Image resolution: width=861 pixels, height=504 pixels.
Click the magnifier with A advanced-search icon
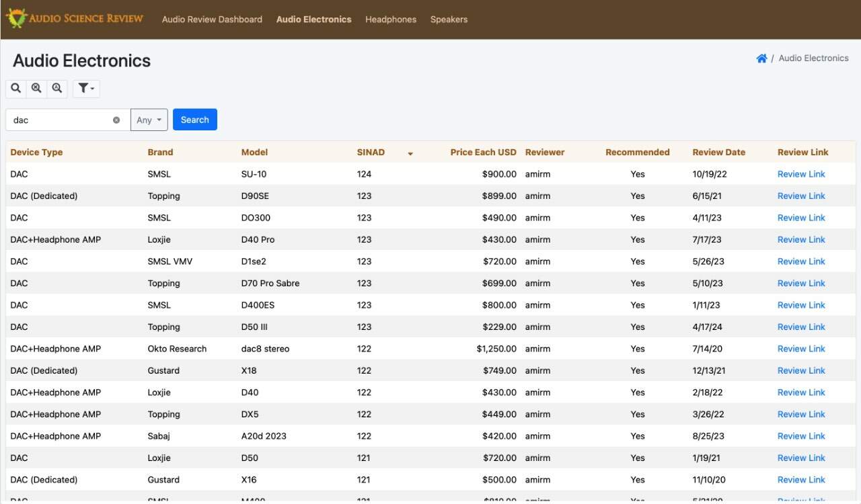57,88
